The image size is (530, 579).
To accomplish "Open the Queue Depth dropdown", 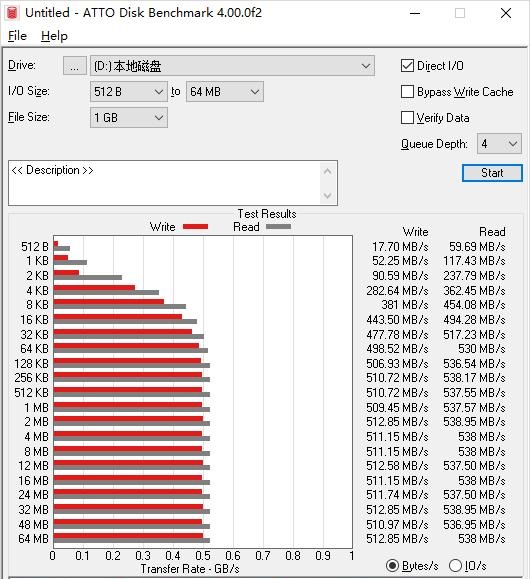I will [499, 144].
